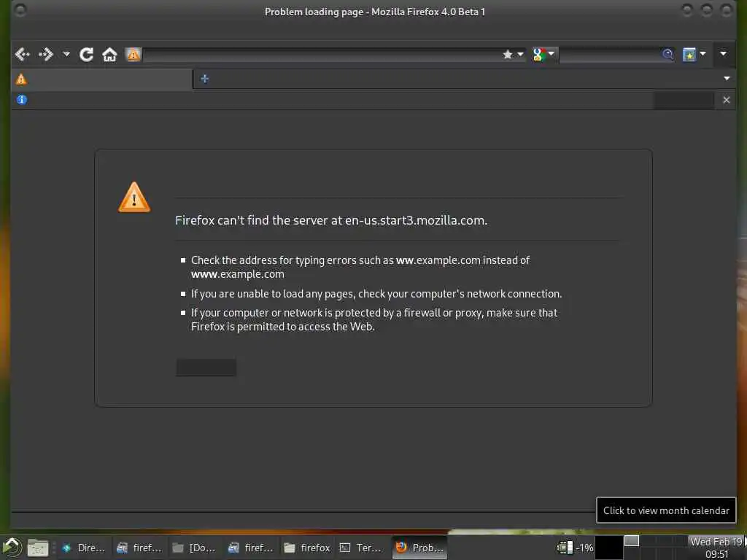This screenshot has height=560, width=747.
Task: Expand the bookmarks button dropdown arrow
Action: point(703,54)
